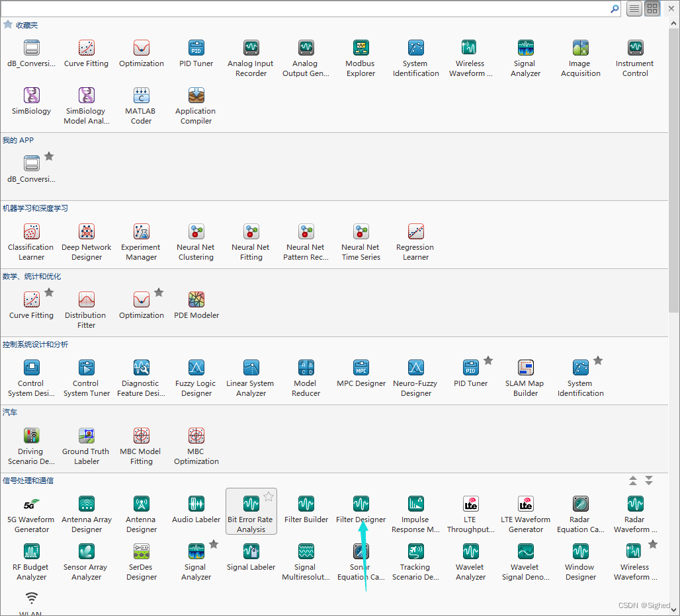This screenshot has height=616, width=680.
Task: Expand signal processing section downward
Action: point(649,481)
